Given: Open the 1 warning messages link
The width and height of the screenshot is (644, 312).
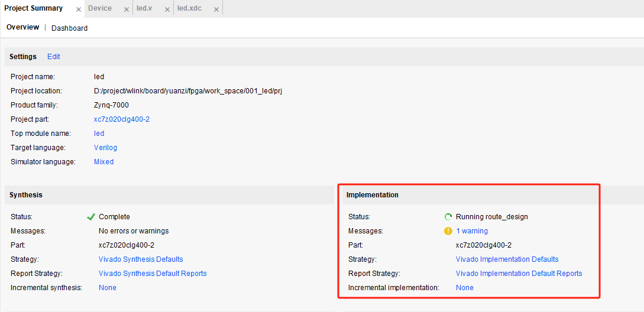Looking at the screenshot, I should click(x=472, y=231).
